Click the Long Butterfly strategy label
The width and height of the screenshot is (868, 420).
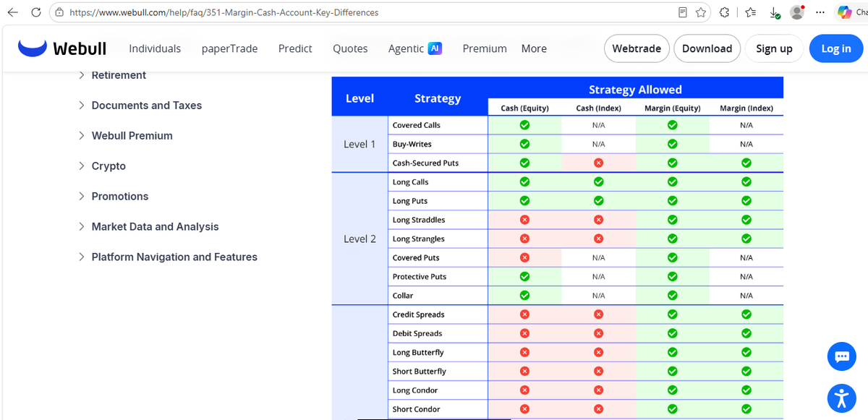coord(418,352)
